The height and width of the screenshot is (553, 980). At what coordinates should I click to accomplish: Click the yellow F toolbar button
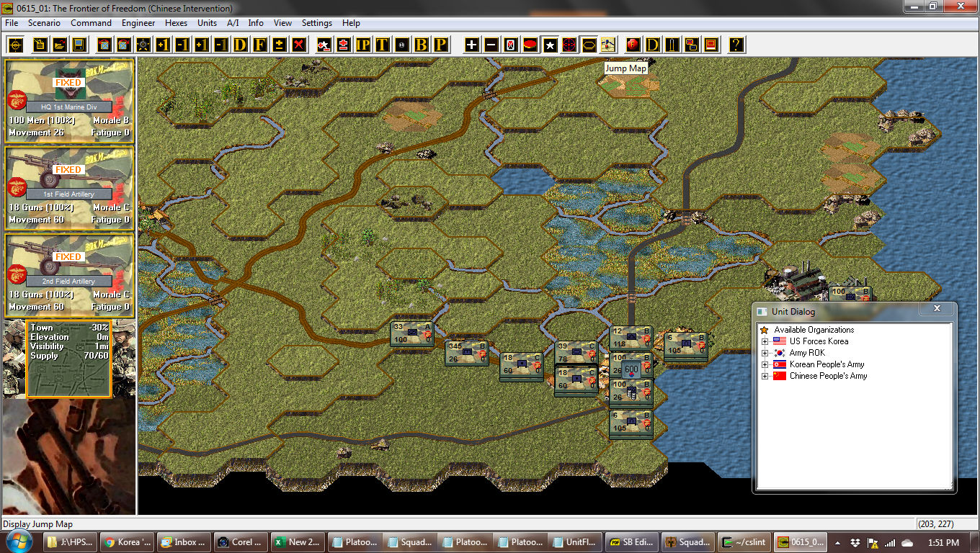tap(260, 45)
